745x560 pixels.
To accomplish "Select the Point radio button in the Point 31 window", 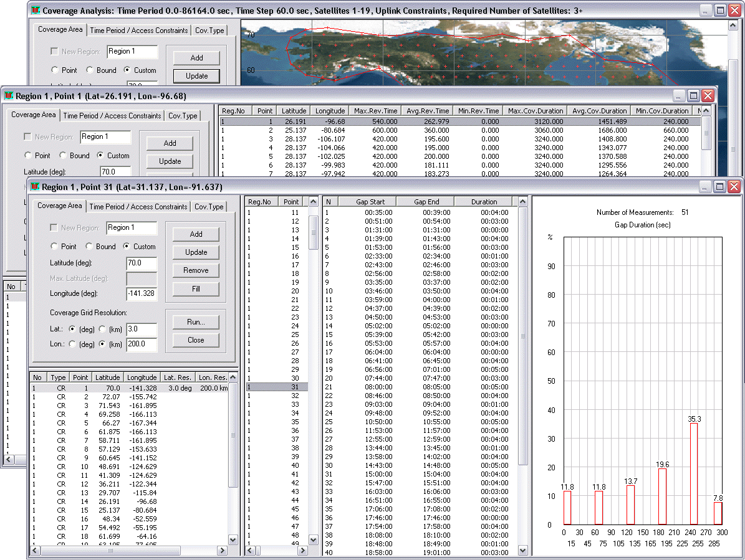I will click(x=54, y=247).
